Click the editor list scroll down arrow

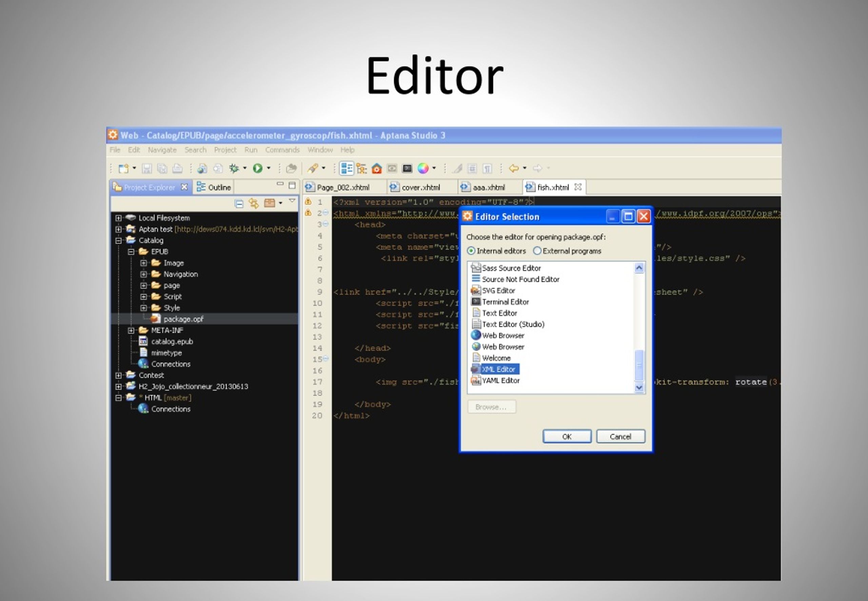(639, 387)
